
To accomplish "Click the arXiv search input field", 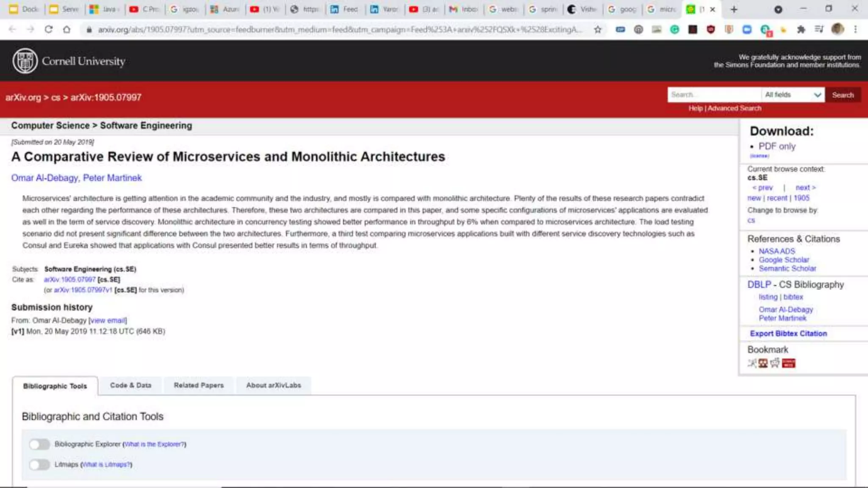I will (x=714, y=95).
